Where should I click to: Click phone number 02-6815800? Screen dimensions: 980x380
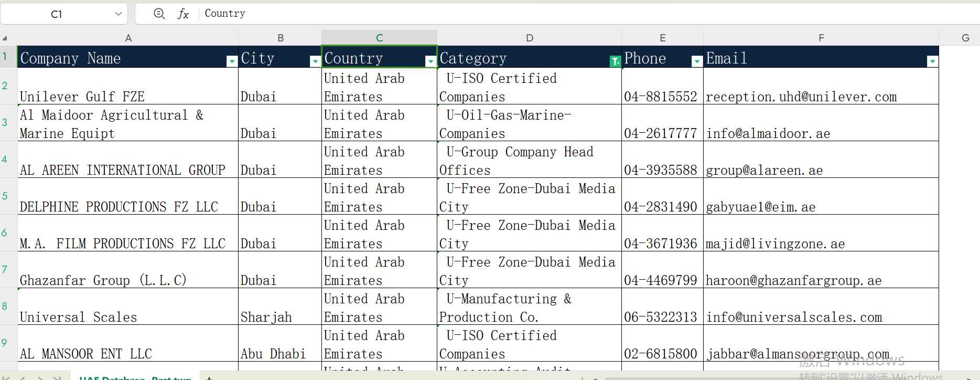(x=661, y=354)
